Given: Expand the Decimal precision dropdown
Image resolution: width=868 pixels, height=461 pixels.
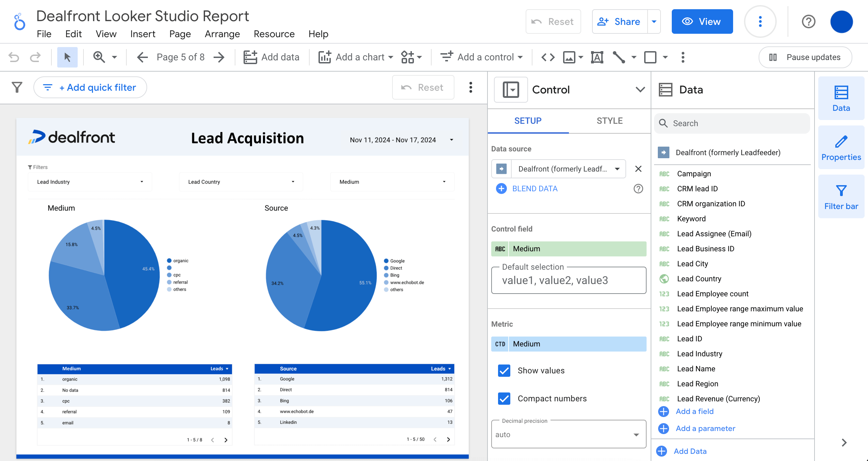Looking at the screenshot, I should 636,434.
